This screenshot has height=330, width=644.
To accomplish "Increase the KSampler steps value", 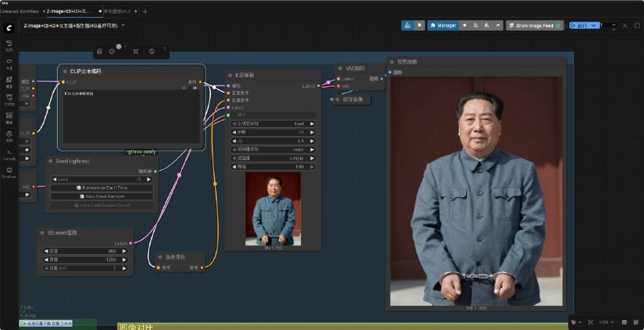I will 312,132.
